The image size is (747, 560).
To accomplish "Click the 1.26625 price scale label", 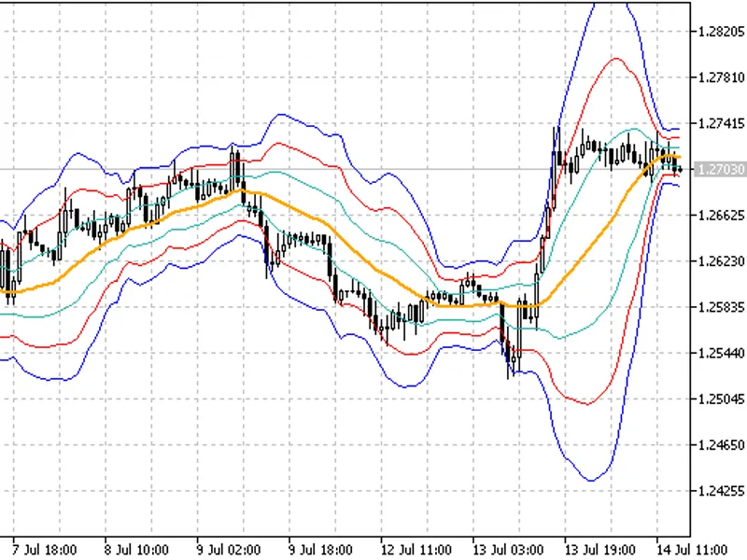I will (x=721, y=216).
